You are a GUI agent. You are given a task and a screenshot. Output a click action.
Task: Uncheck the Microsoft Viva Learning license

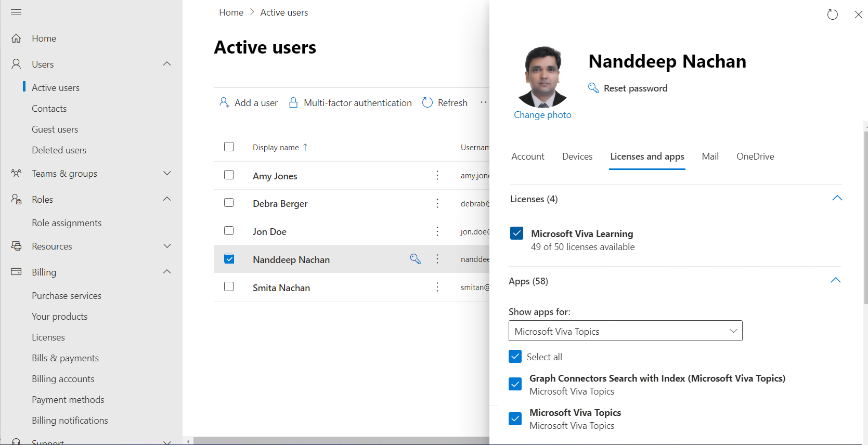click(516, 233)
